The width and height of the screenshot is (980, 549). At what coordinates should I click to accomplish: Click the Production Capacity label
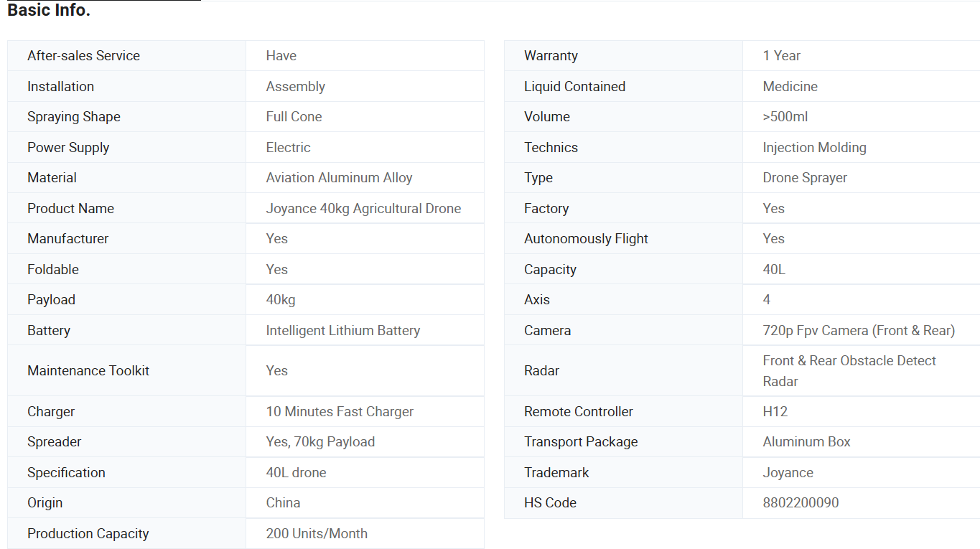click(x=88, y=533)
